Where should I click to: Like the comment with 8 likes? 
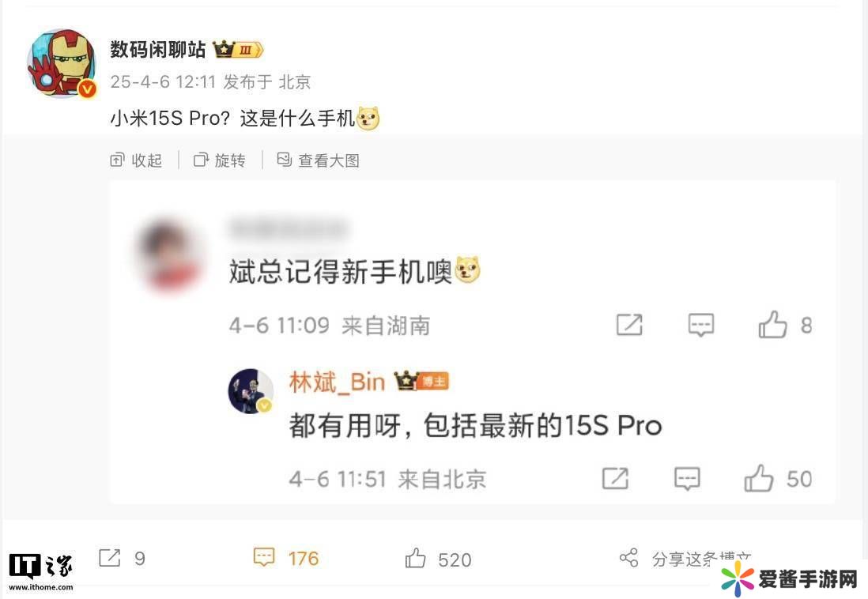pos(784,325)
